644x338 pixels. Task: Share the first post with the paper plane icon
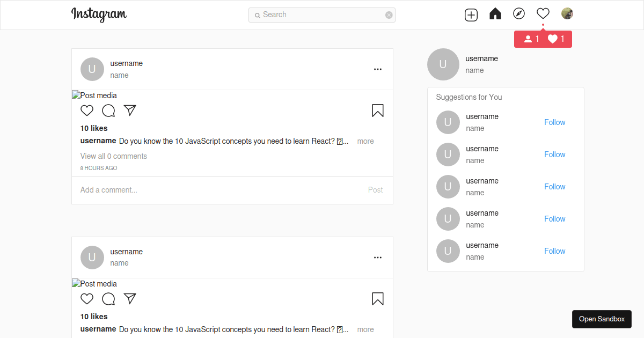click(130, 110)
